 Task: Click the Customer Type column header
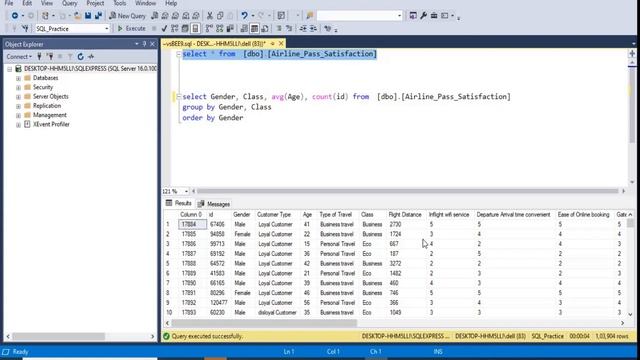coord(274,214)
